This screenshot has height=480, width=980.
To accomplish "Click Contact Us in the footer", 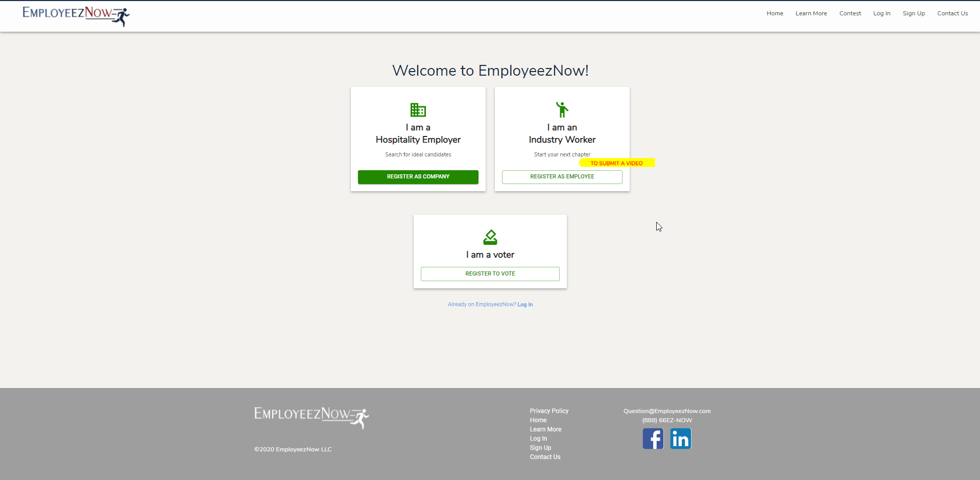I will point(545,457).
